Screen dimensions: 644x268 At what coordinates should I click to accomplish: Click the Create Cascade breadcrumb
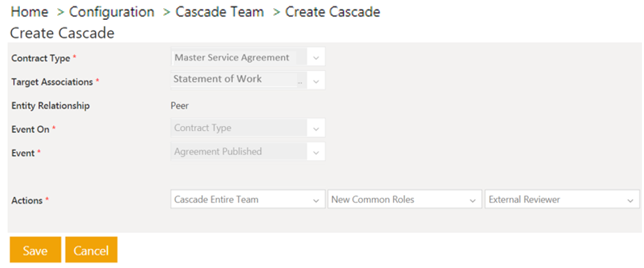[333, 12]
